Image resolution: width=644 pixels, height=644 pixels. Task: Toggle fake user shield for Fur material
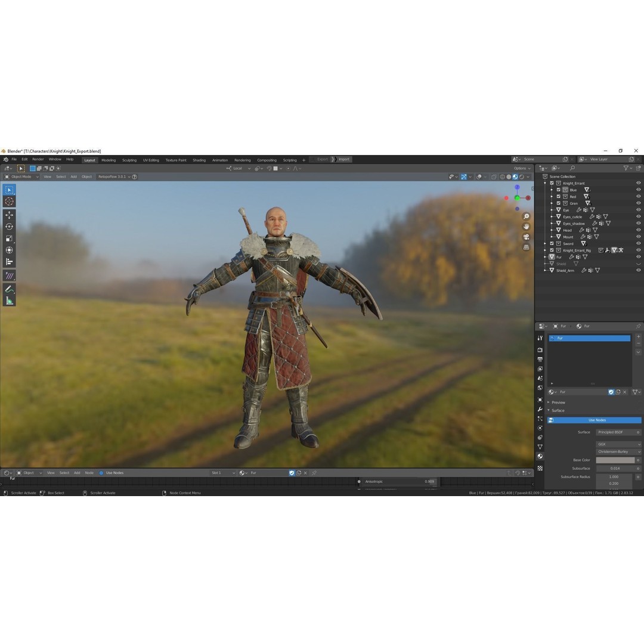(x=611, y=392)
